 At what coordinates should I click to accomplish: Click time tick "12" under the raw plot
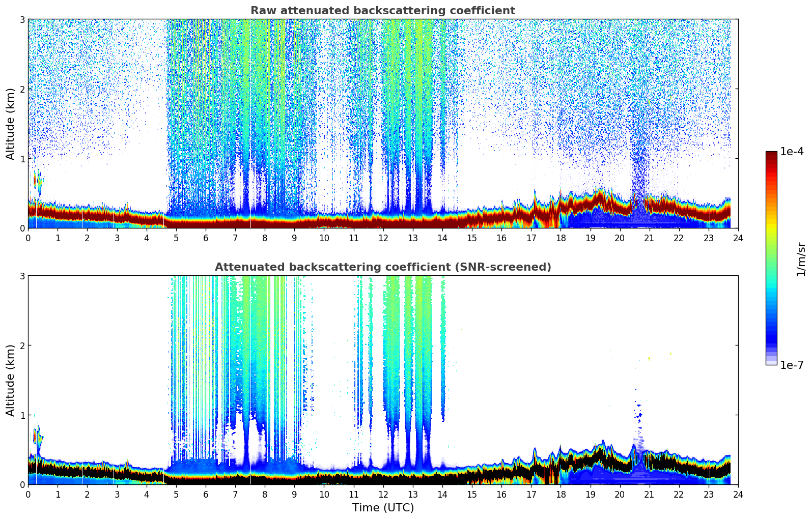pyautogui.click(x=383, y=238)
